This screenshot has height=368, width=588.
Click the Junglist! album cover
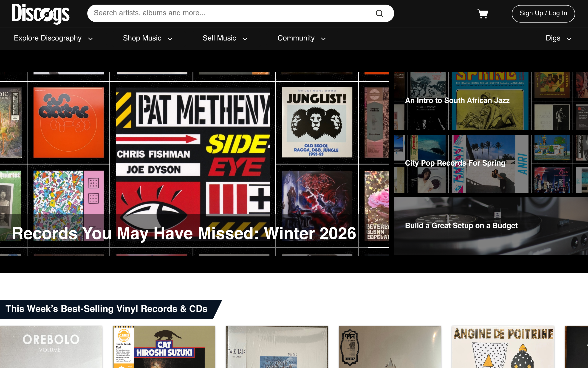pyautogui.click(x=317, y=122)
